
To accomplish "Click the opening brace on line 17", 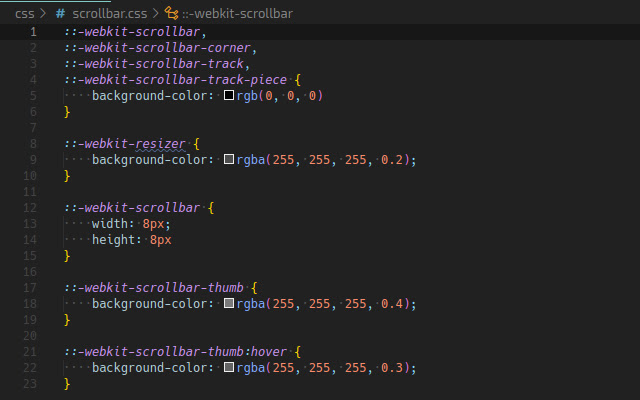I will [x=254, y=288].
